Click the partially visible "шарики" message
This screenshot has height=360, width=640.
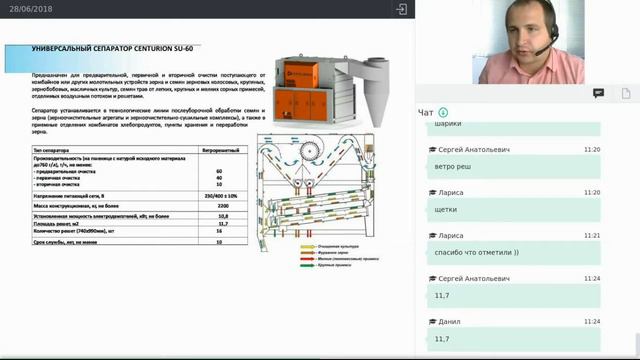tap(513, 128)
